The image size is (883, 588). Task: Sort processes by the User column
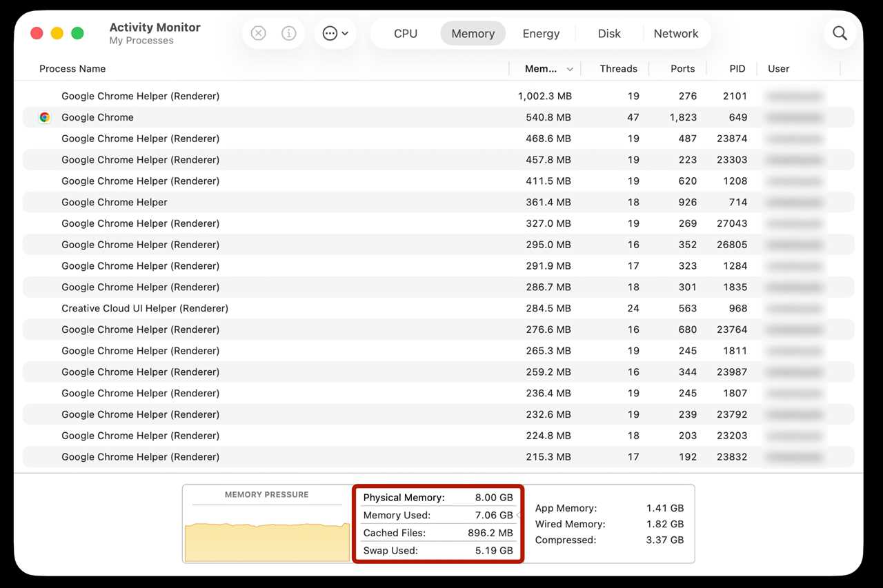coord(778,69)
